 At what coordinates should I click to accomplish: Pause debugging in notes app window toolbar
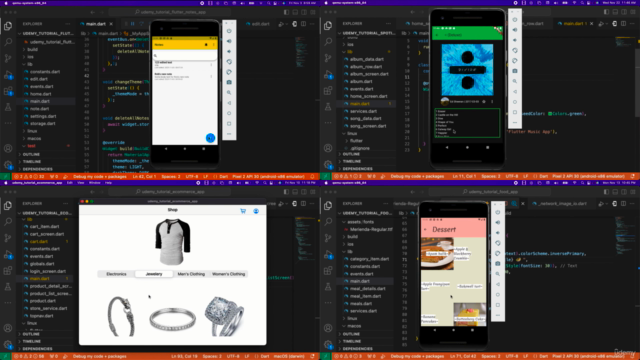coord(132,24)
